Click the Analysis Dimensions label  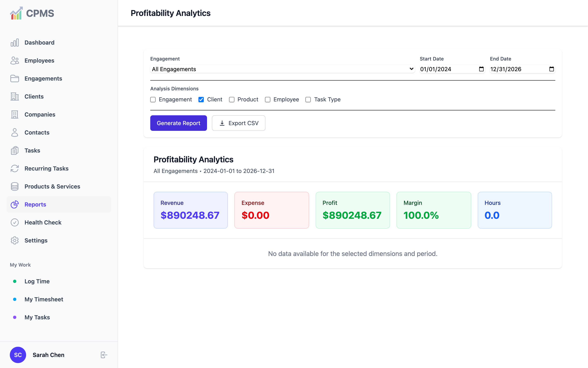click(x=174, y=89)
